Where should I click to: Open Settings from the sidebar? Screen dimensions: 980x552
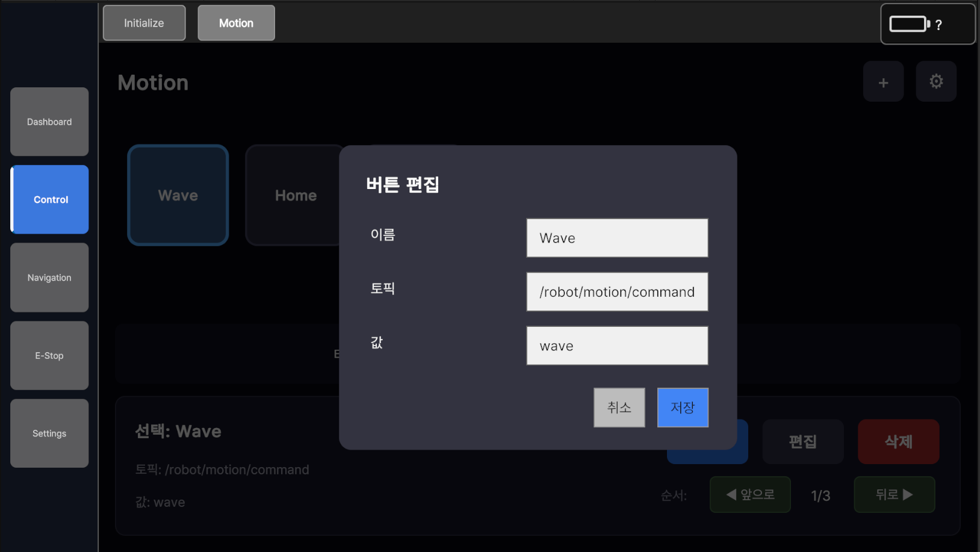pyautogui.click(x=49, y=433)
